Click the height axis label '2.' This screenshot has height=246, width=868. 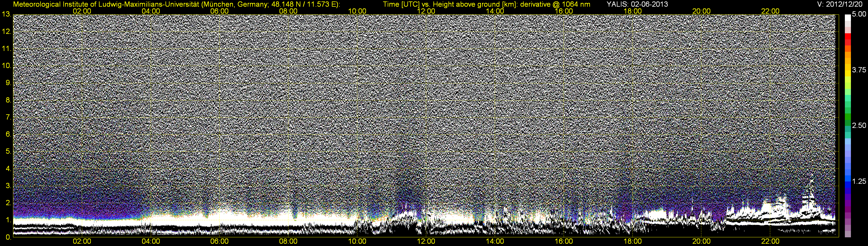9,203
